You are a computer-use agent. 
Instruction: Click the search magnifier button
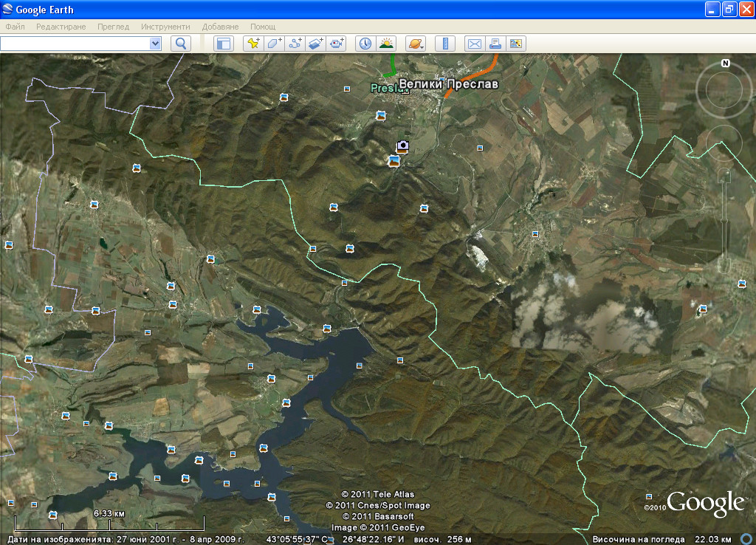point(181,44)
